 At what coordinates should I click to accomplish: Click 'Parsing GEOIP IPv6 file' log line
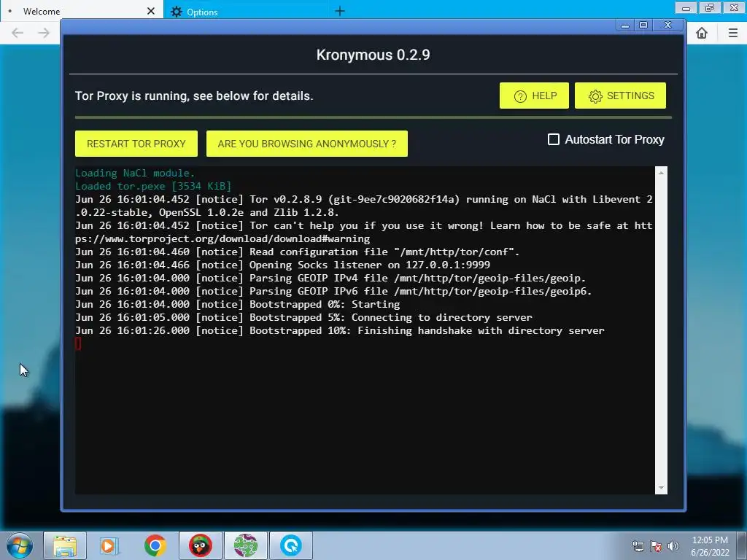pos(333,292)
